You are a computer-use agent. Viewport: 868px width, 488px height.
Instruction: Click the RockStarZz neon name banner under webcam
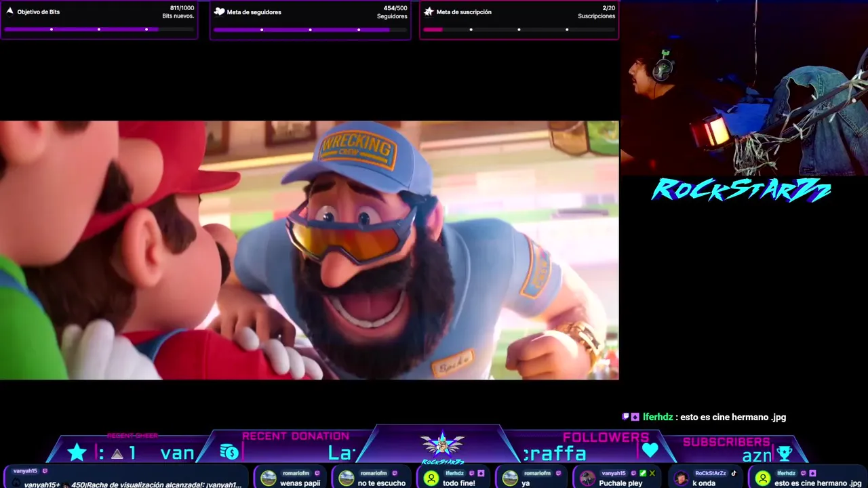click(741, 190)
